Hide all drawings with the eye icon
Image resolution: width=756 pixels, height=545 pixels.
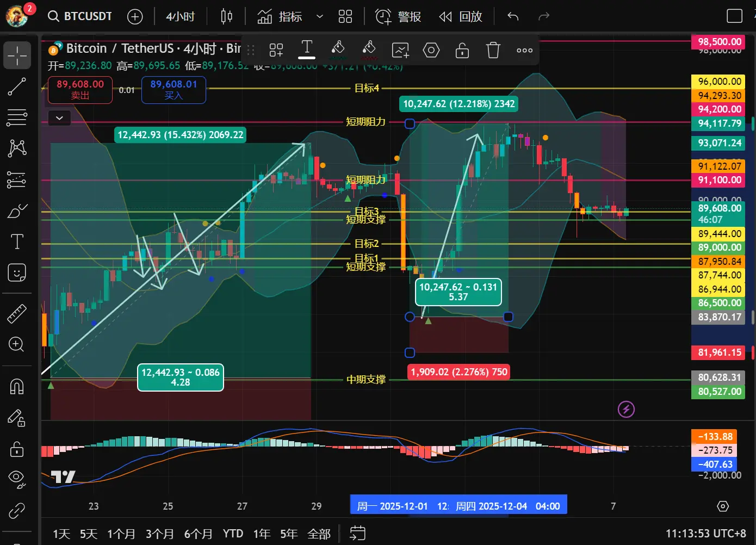coord(17,479)
